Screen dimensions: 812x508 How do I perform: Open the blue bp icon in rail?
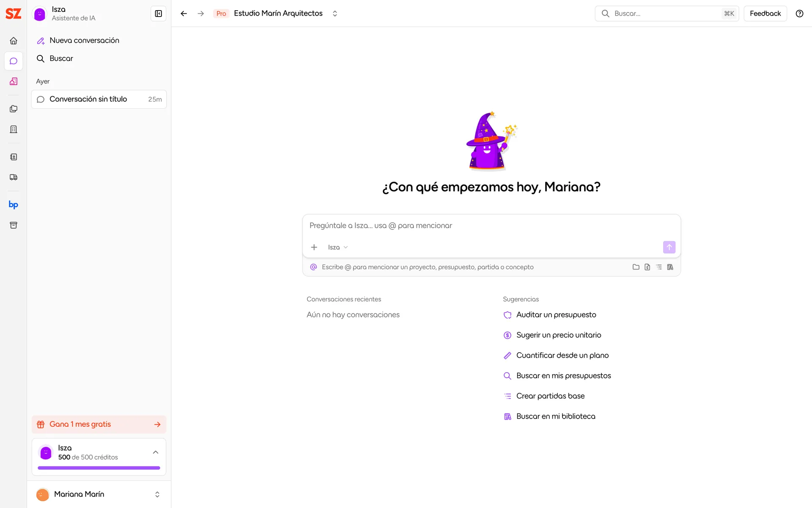[14, 205]
